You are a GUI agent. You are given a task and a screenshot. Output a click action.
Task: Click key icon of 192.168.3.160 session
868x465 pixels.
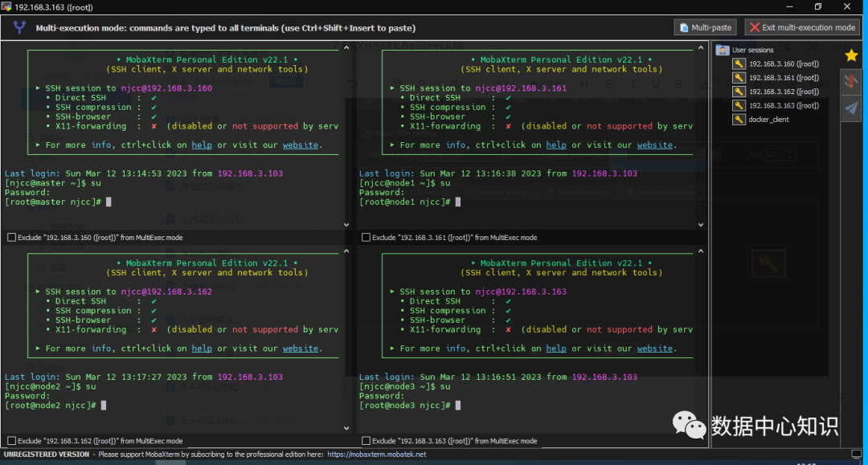(739, 64)
